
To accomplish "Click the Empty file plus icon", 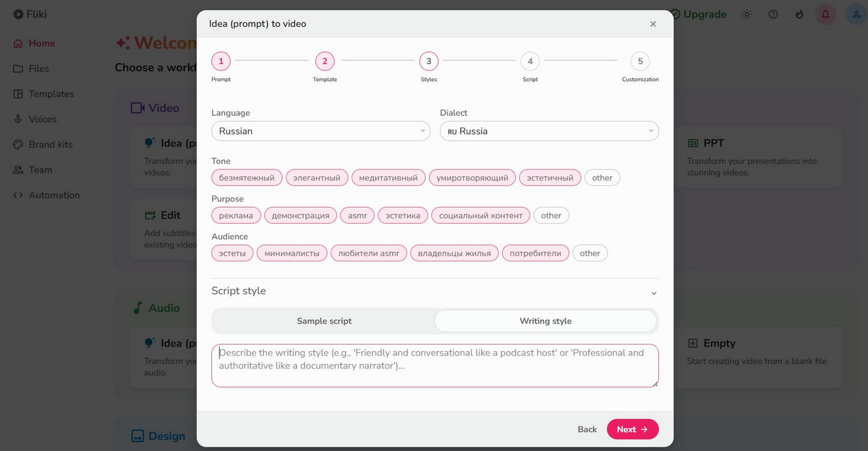I will [x=693, y=343].
